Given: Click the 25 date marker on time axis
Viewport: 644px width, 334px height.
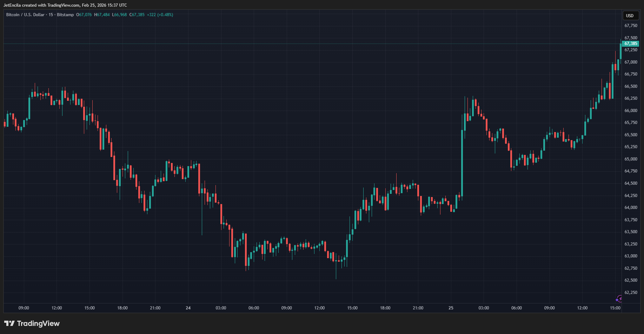Looking at the screenshot, I should click(x=451, y=308).
